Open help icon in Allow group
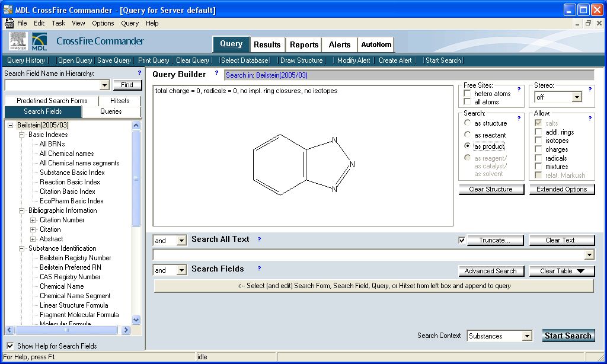The image size is (607, 364). pyautogui.click(x=590, y=119)
